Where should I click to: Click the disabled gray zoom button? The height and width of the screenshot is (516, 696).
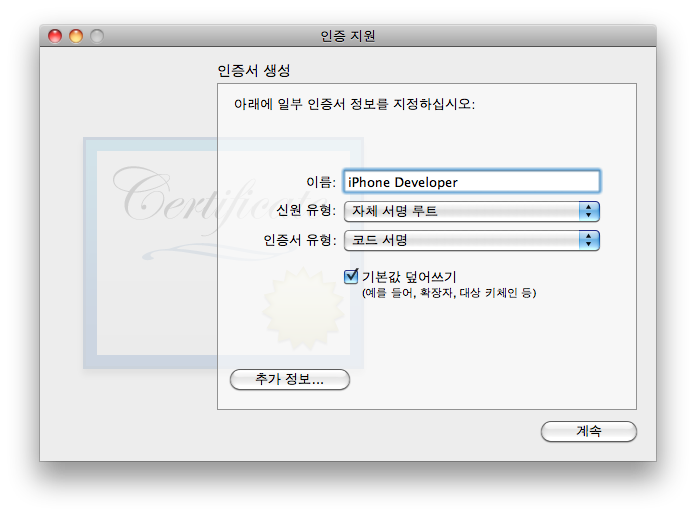pyautogui.click(x=97, y=36)
